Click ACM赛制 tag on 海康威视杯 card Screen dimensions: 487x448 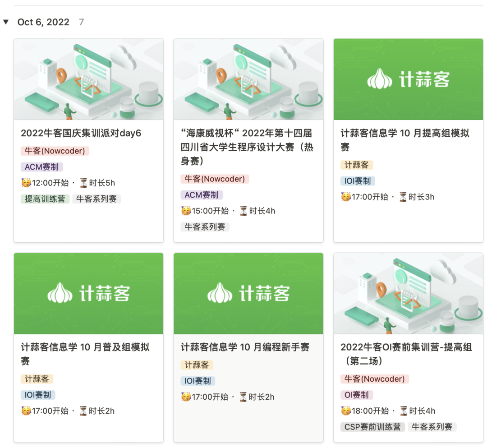pyautogui.click(x=202, y=195)
